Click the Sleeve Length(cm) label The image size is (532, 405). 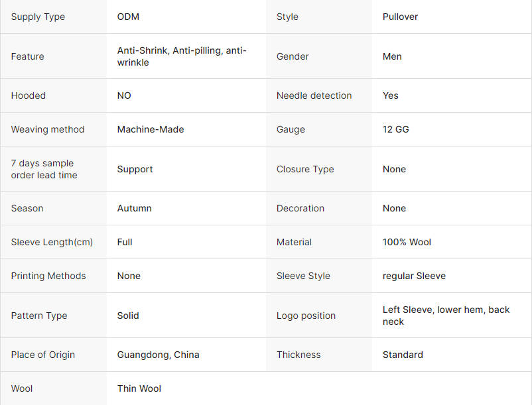tap(52, 242)
